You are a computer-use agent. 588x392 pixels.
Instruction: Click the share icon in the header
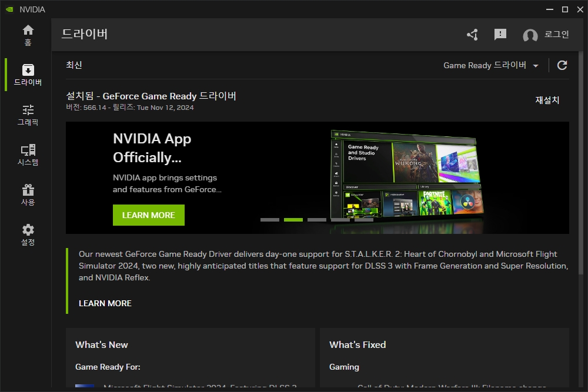[473, 35]
